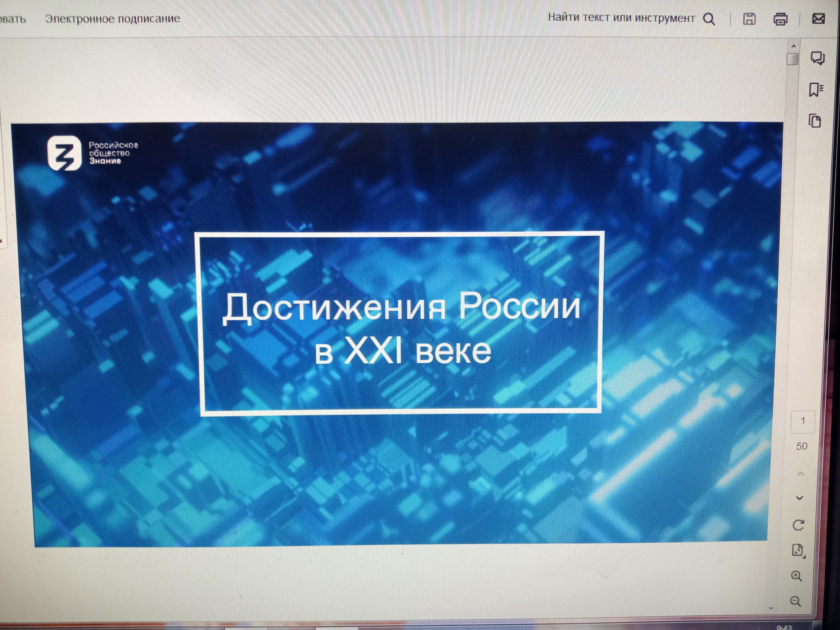Click the search magnifier icon

point(709,19)
